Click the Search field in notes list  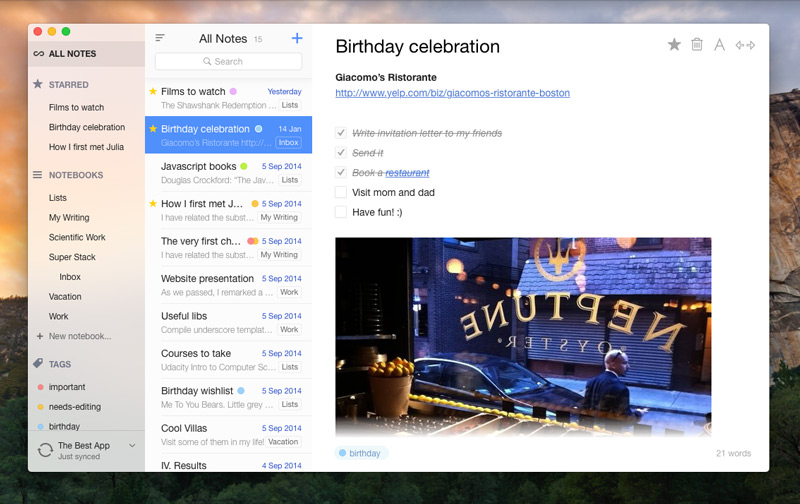[228, 62]
